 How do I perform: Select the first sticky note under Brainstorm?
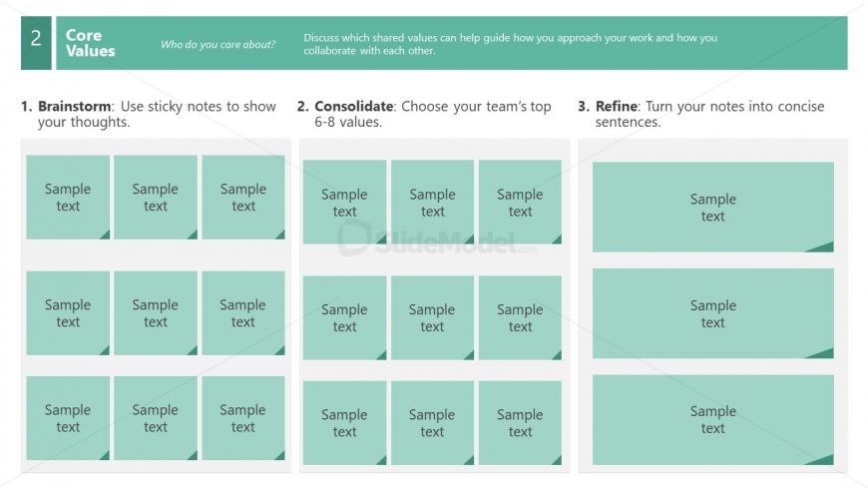68,198
